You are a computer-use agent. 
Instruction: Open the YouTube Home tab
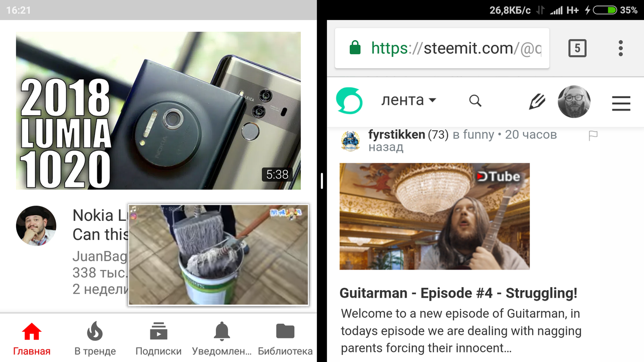coord(32,339)
